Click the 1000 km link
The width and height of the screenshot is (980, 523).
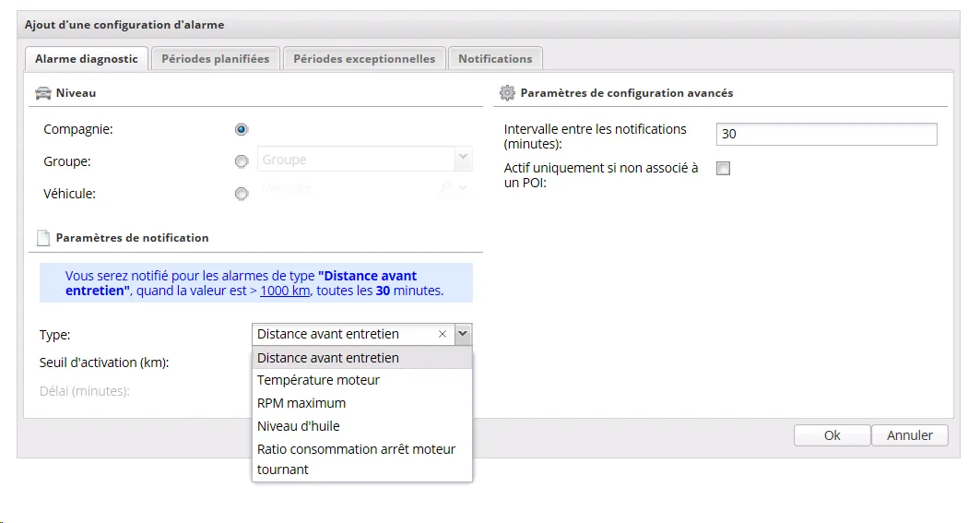pos(285,291)
